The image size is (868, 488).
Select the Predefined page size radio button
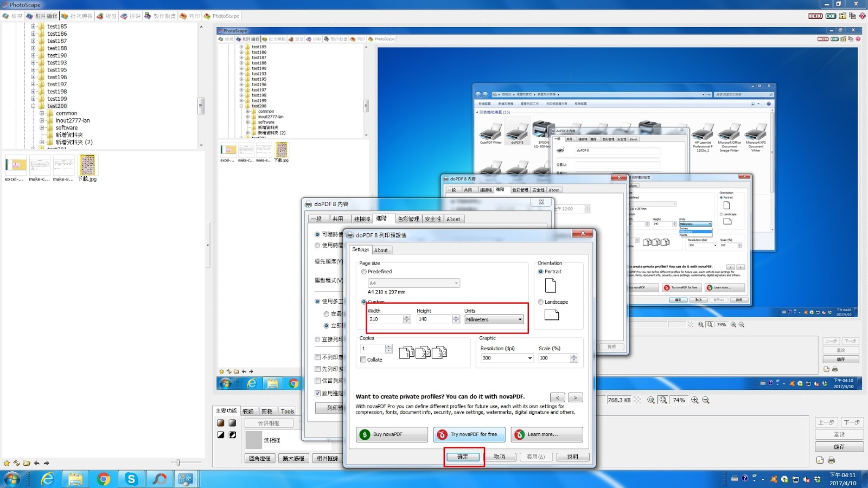(x=364, y=272)
